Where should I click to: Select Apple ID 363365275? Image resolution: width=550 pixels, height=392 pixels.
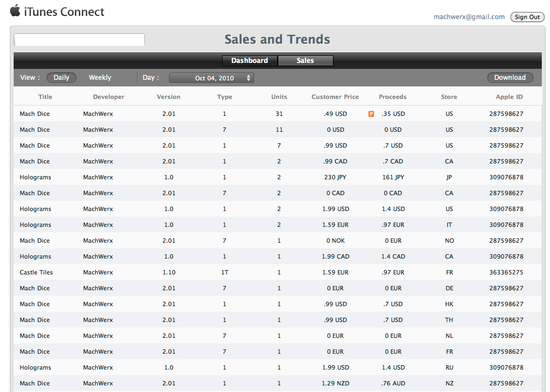coord(506,272)
